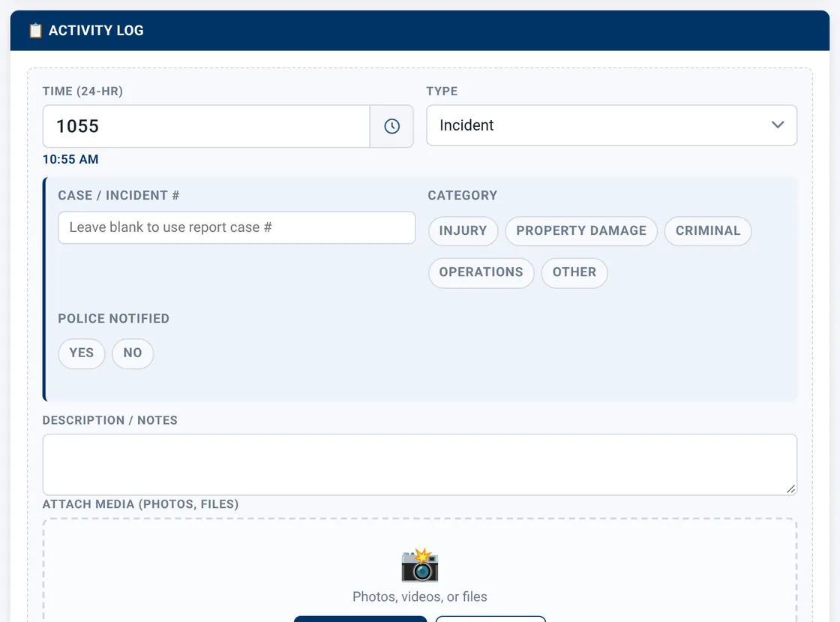Click the Attach Media label

[x=140, y=505]
